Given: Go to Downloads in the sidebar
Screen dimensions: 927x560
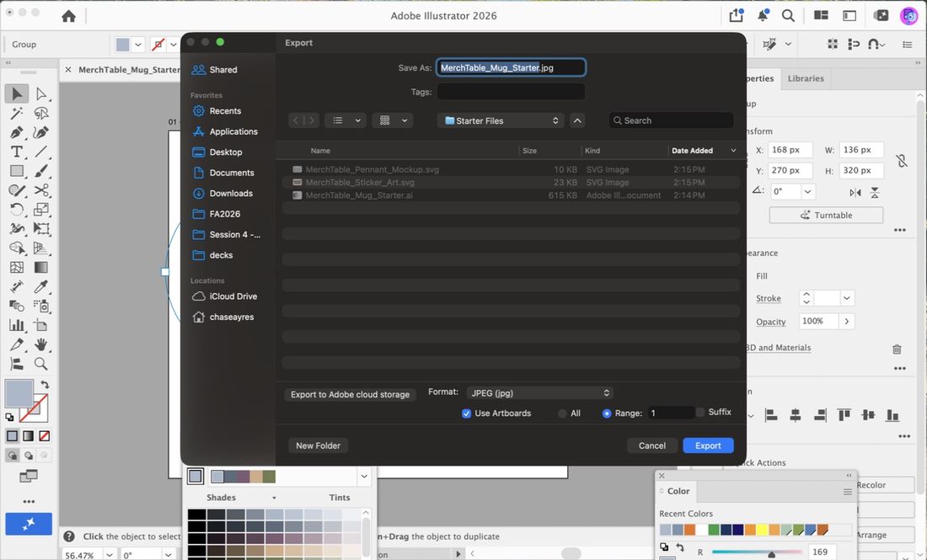Looking at the screenshot, I should tap(231, 194).
